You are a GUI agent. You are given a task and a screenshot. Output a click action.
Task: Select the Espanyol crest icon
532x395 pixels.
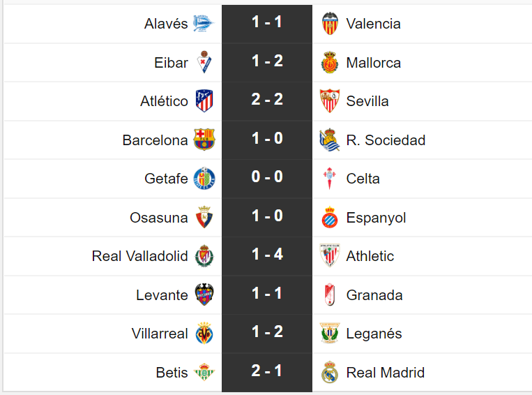click(329, 218)
